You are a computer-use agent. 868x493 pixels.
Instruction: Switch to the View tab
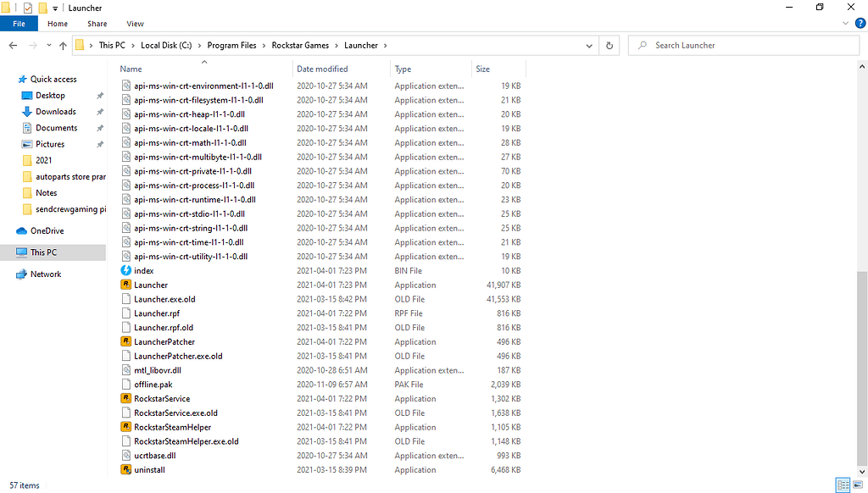(135, 23)
